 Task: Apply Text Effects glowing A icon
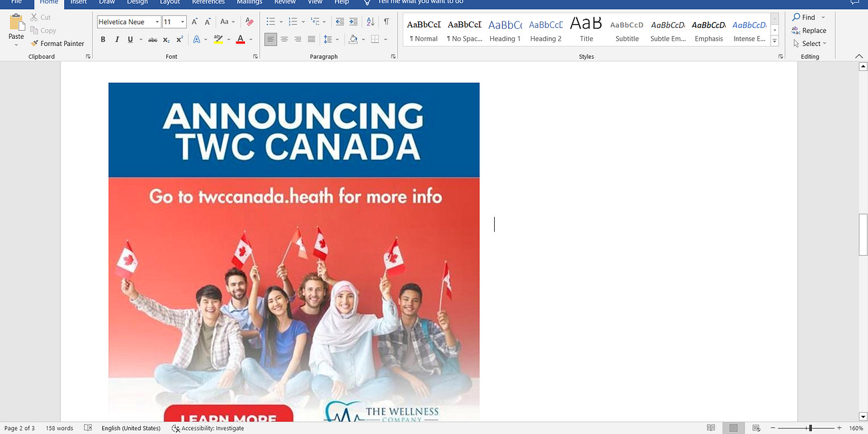[x=197, y=39]
